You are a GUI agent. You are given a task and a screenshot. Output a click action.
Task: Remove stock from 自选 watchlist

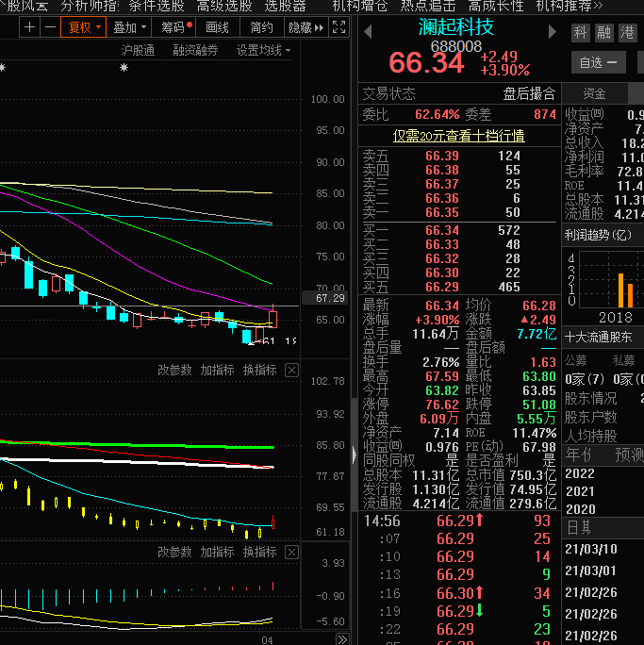599,62
